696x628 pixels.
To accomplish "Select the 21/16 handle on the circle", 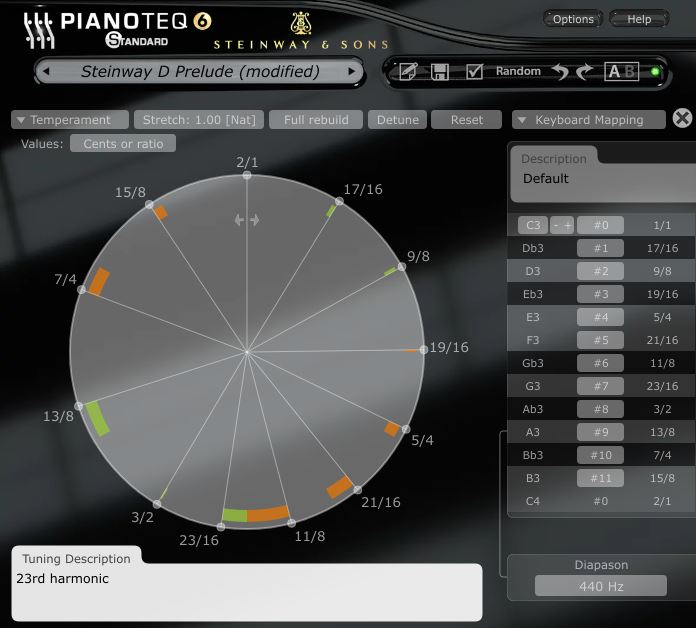I will 358,490.
